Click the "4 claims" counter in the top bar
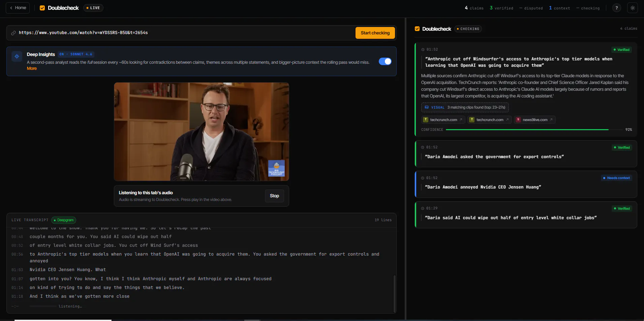644x321 pixels. [x=474, y=8]
